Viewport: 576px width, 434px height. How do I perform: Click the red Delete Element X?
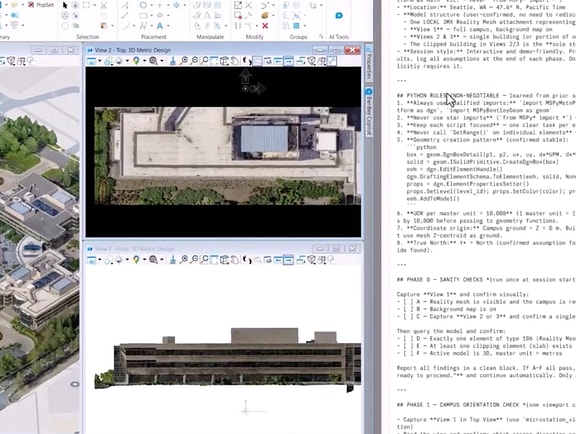[x=265, y=26]
